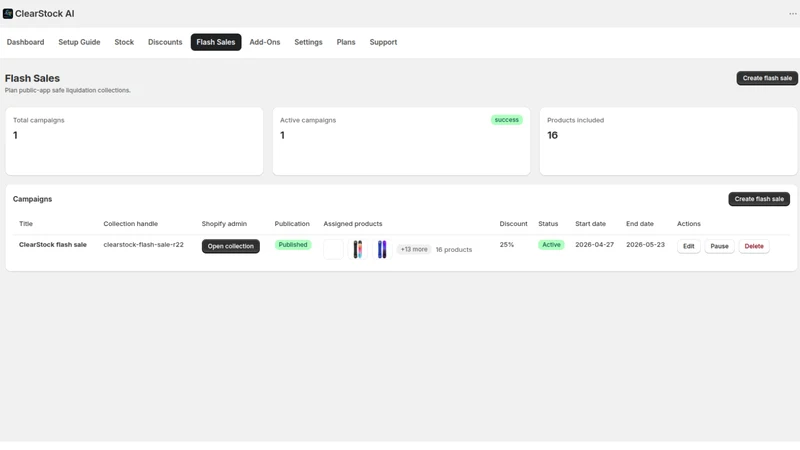The width and height of the screenshot is (800, 450).
Task: Click the Start date column header
Action: pyautogui.click(x=590, y=224)
